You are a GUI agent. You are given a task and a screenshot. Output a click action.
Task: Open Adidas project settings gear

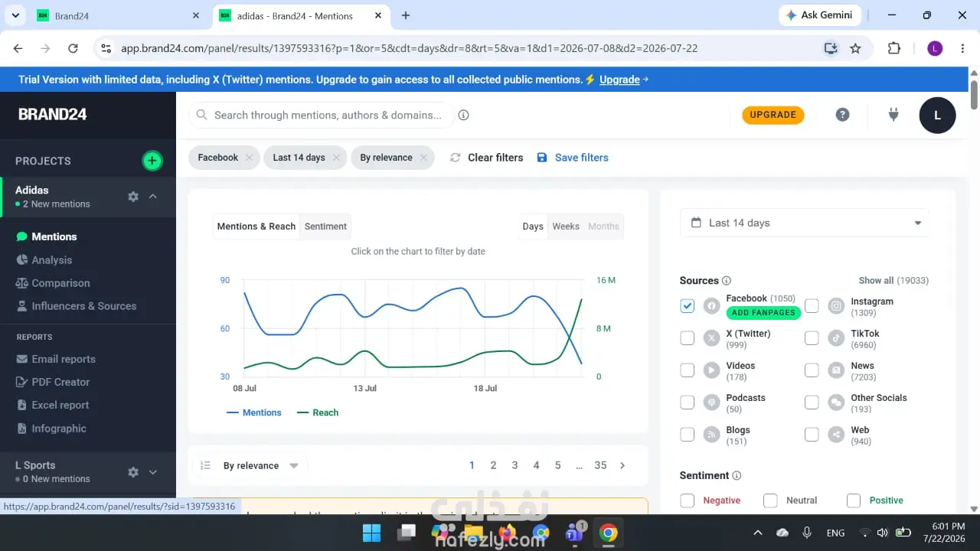click(x=133, y=197)
